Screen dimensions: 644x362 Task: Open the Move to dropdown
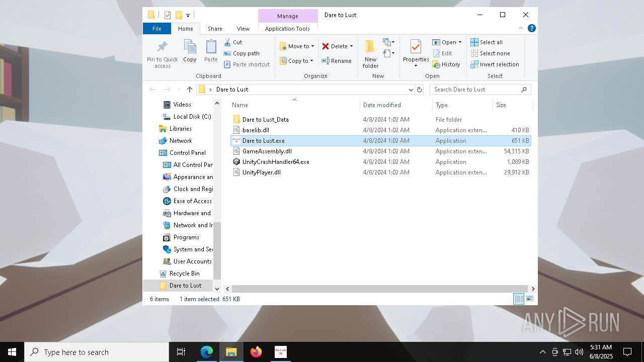pyautogui.click(x=297, y=46)
